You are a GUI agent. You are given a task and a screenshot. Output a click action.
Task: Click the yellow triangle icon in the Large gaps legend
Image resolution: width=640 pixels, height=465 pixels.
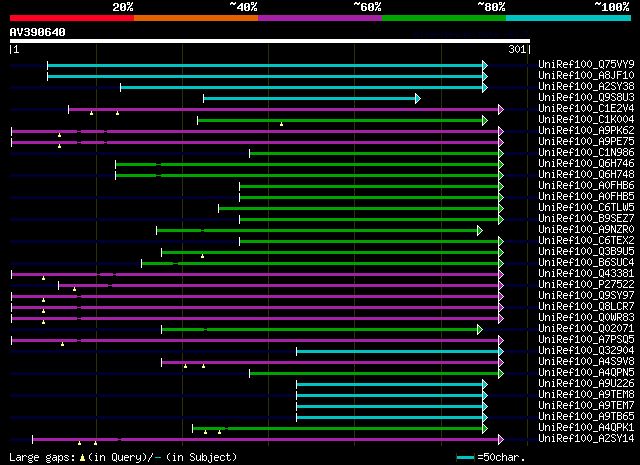[82, 458]
